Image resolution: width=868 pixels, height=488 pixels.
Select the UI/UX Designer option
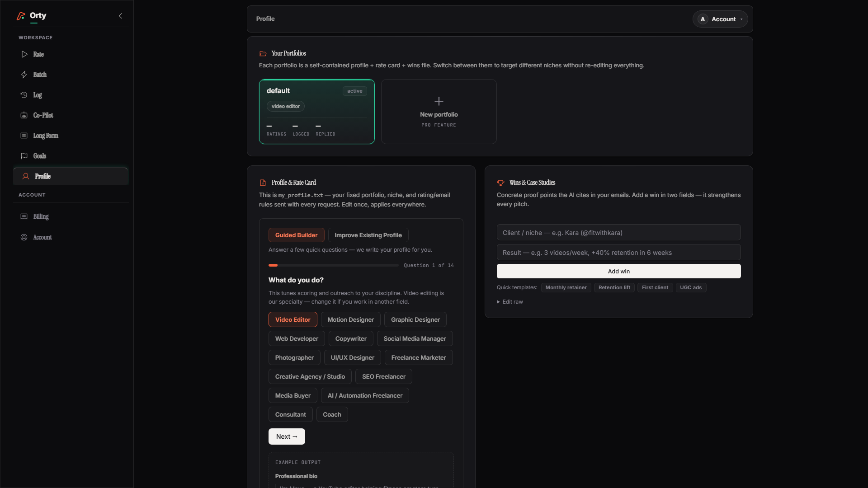(x=352, y=357)
